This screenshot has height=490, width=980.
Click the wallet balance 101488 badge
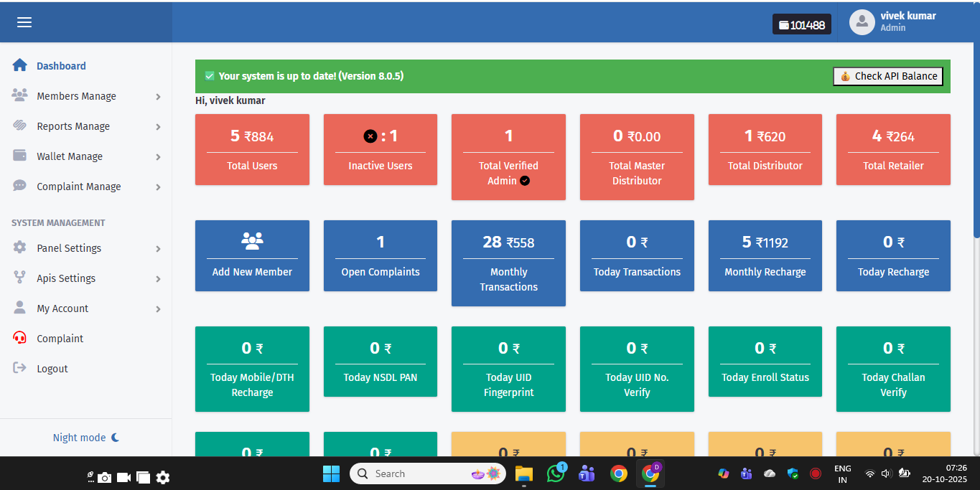click(802, 24)
